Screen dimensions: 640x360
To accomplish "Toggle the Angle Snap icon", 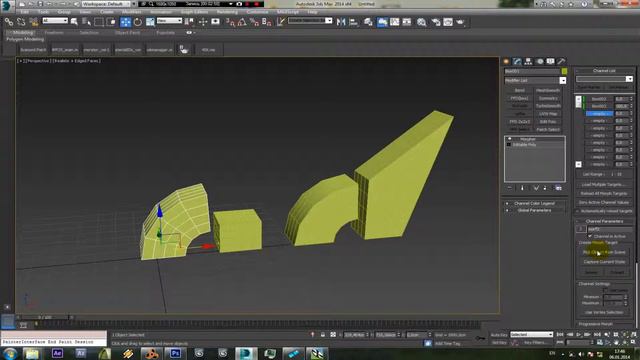I will point(242,22).
